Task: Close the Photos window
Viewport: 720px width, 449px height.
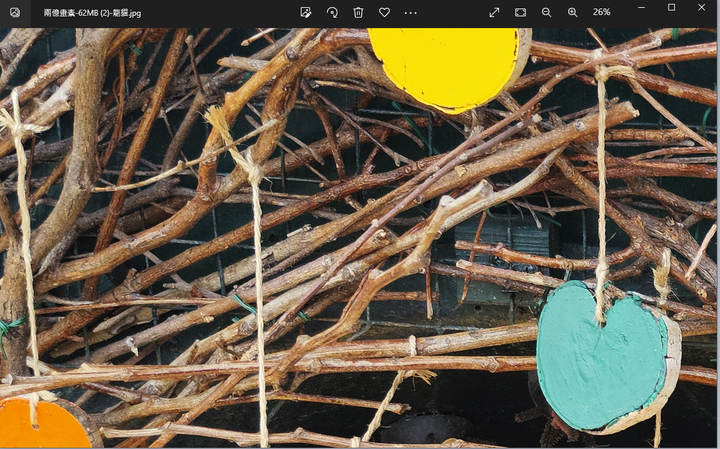Action: pos(702,7)
